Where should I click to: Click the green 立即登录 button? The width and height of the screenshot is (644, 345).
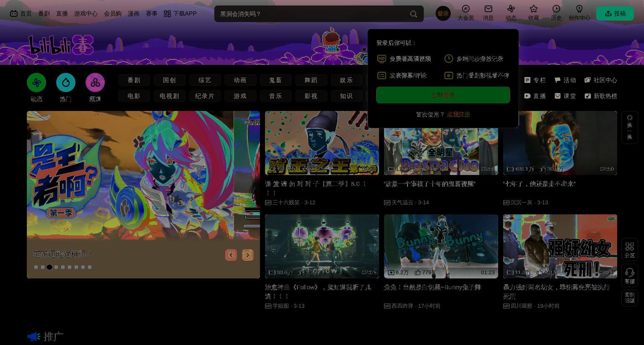[x=443, y=95]
